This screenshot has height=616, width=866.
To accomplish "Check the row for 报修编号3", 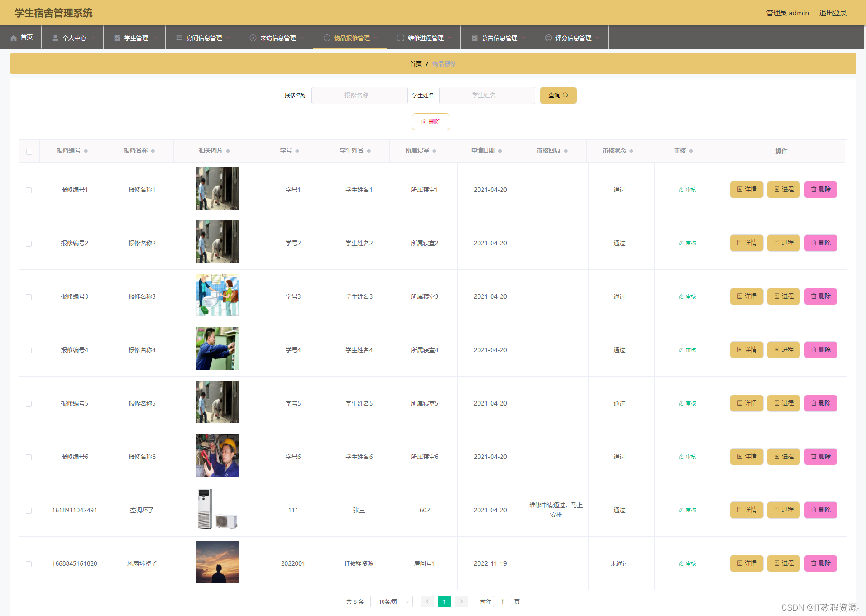I will point(29,297).
